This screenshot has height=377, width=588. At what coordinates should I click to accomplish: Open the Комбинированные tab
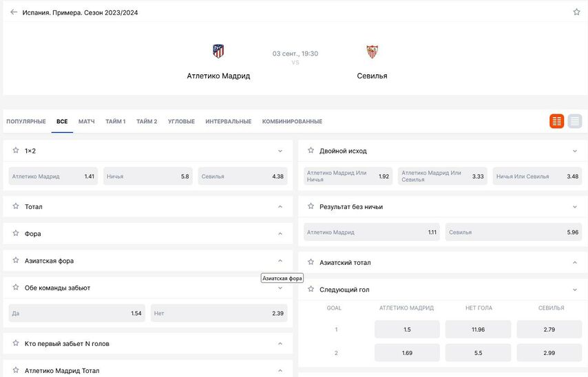pyautogui.click(x=292, y=122)
